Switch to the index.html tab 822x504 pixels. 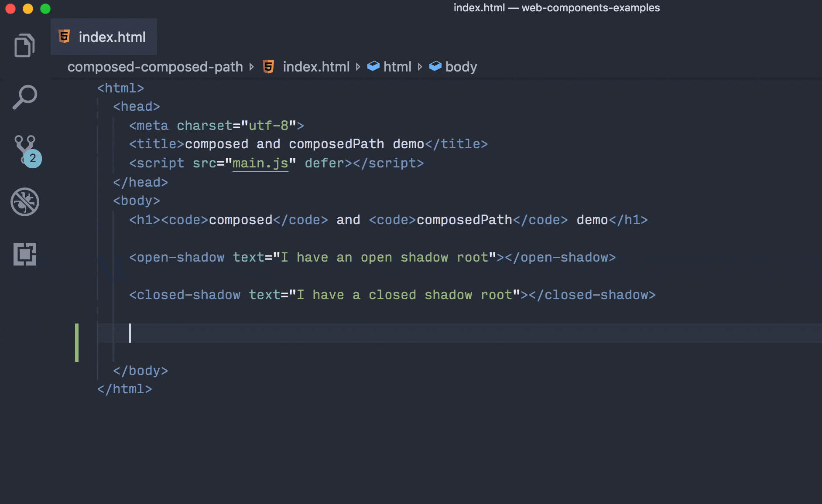tap(112, 37)
